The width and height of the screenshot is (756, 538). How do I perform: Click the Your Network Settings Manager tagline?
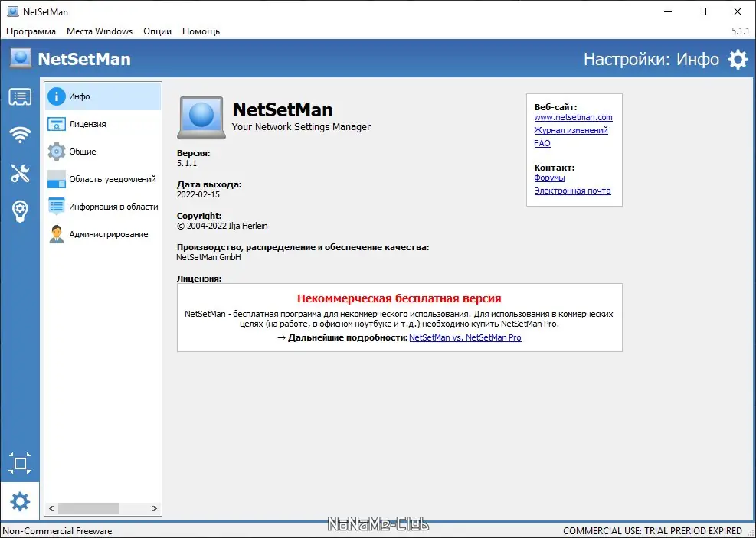[301, 127]
